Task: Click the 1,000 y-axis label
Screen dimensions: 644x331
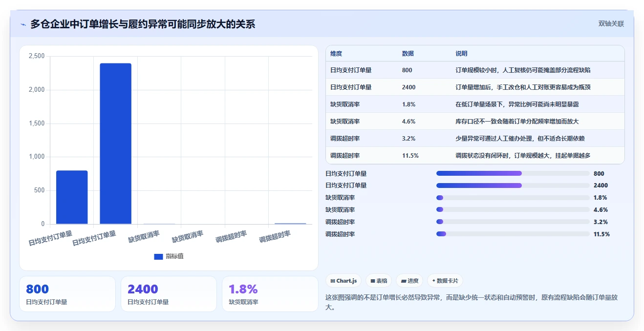Action: point(37,157)
